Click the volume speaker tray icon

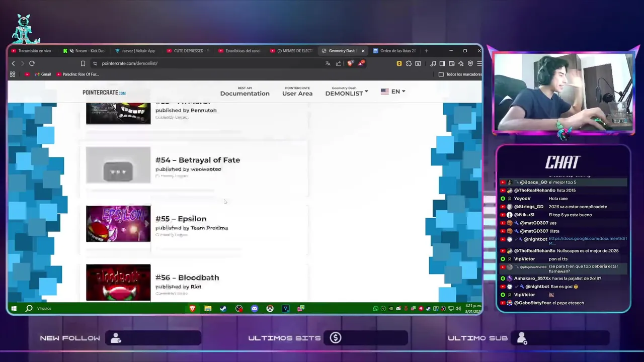458,308
